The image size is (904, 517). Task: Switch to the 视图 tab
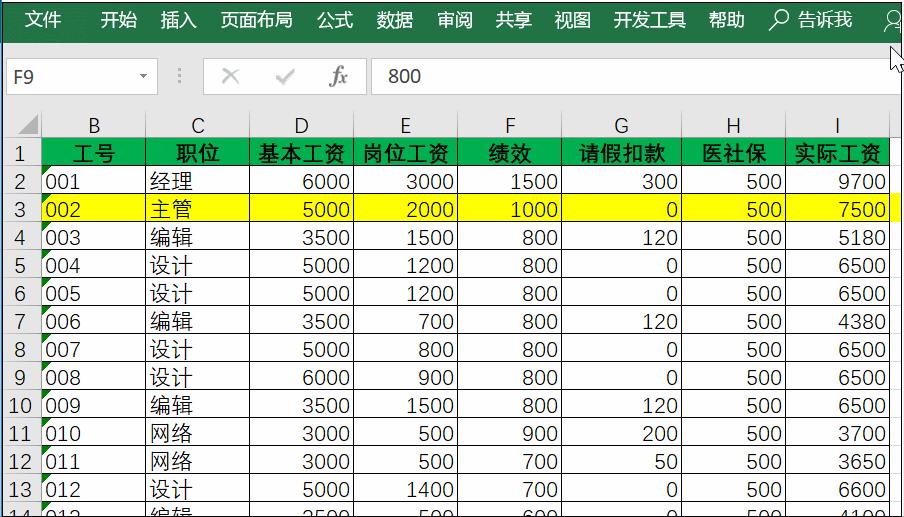point(572,20)
